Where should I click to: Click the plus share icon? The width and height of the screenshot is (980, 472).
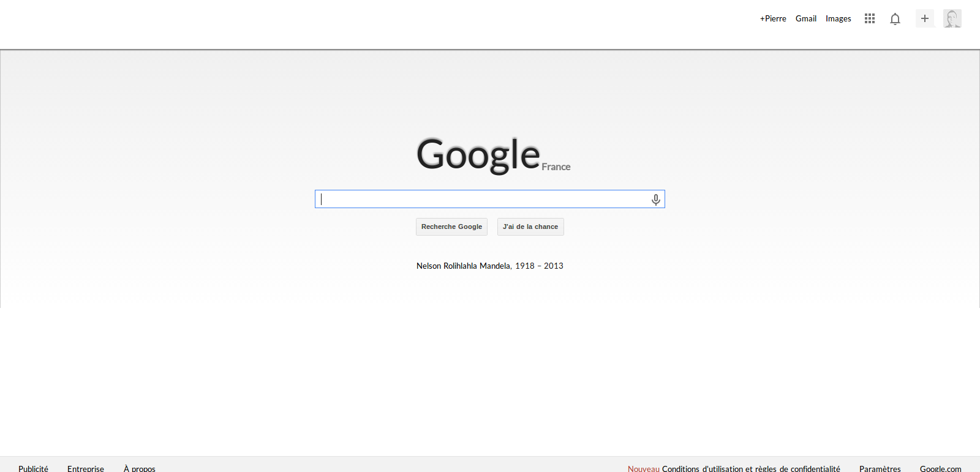(925, 18)
